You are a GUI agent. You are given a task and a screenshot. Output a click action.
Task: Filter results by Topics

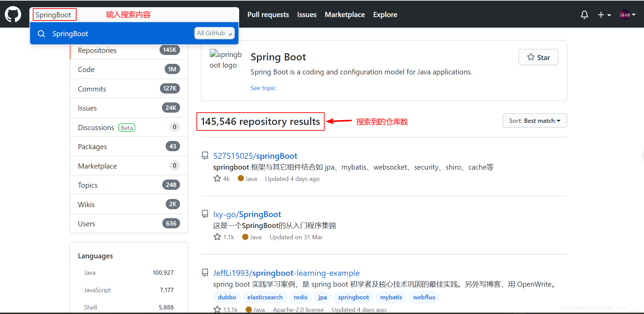[129, 185]
